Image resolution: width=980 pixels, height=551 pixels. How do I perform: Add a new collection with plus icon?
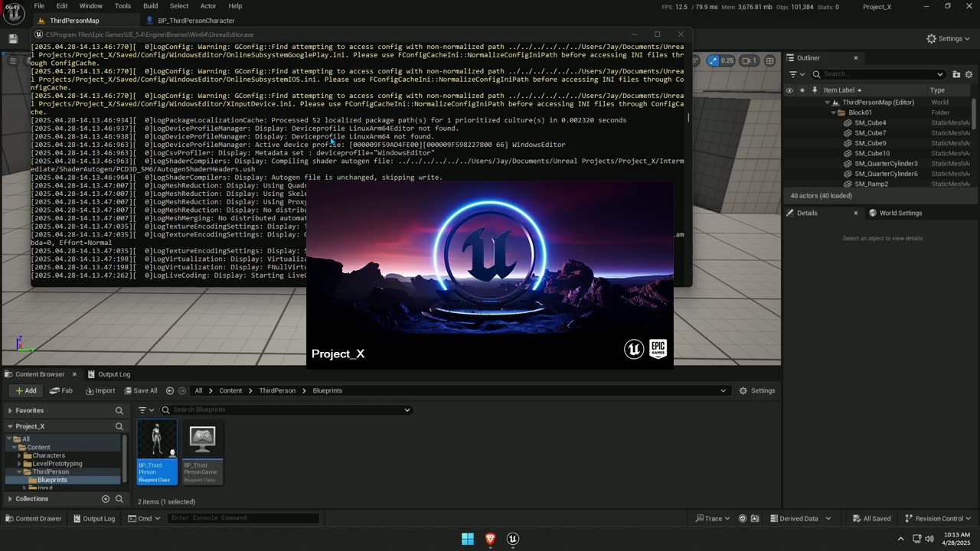click(x=106, y=499)
